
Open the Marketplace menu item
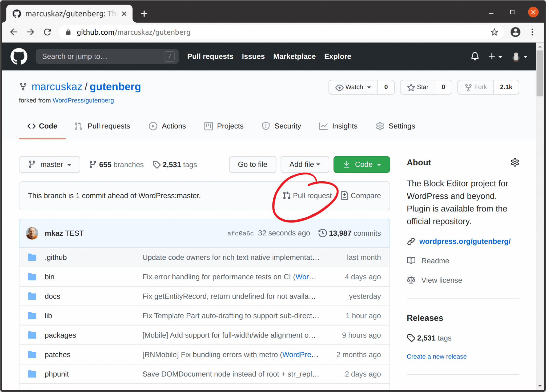tap(294, 56)
